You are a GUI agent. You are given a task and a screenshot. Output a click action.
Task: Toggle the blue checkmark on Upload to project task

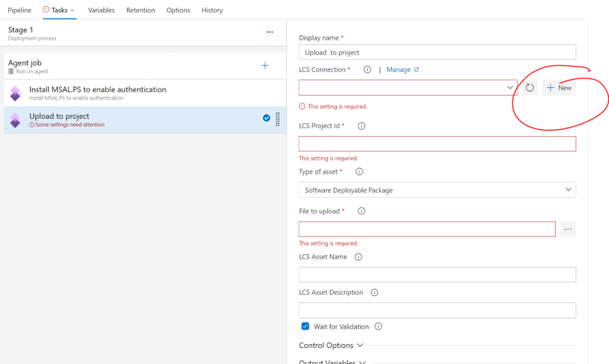266,118
